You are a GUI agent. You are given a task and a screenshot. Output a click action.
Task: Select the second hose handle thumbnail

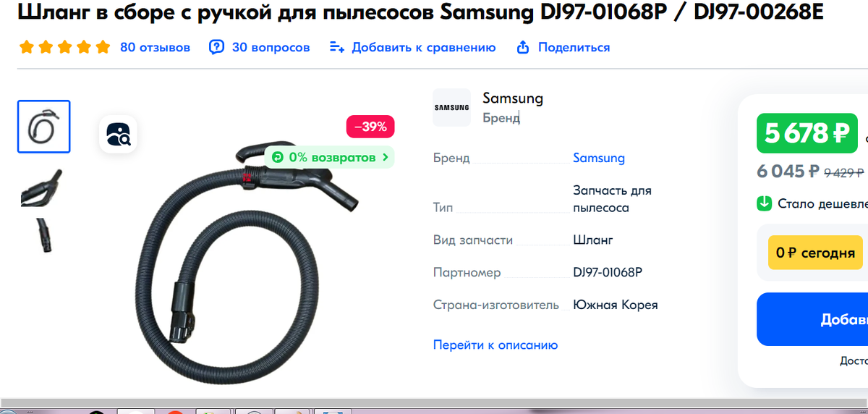42,187
